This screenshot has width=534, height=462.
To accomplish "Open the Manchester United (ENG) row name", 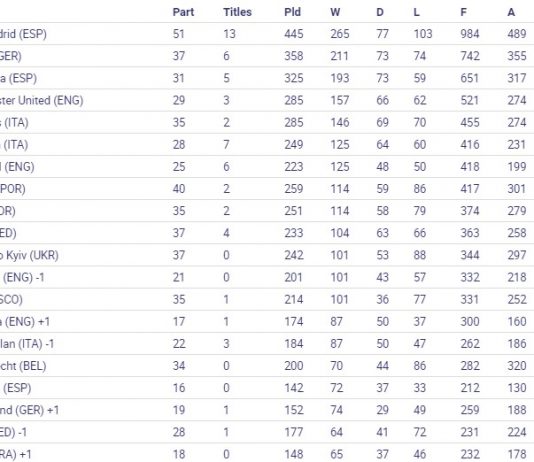I will click(x=42, y=100).
